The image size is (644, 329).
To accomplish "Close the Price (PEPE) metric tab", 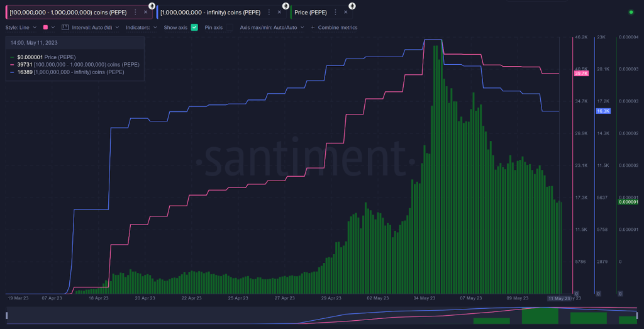I will 345,12.
